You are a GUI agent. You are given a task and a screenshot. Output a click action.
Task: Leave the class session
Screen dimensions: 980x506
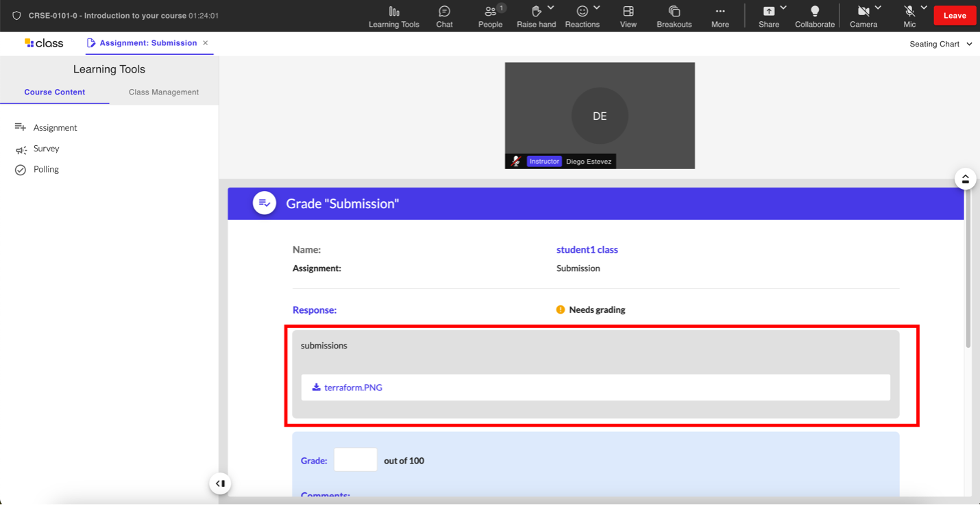(954, 16)
